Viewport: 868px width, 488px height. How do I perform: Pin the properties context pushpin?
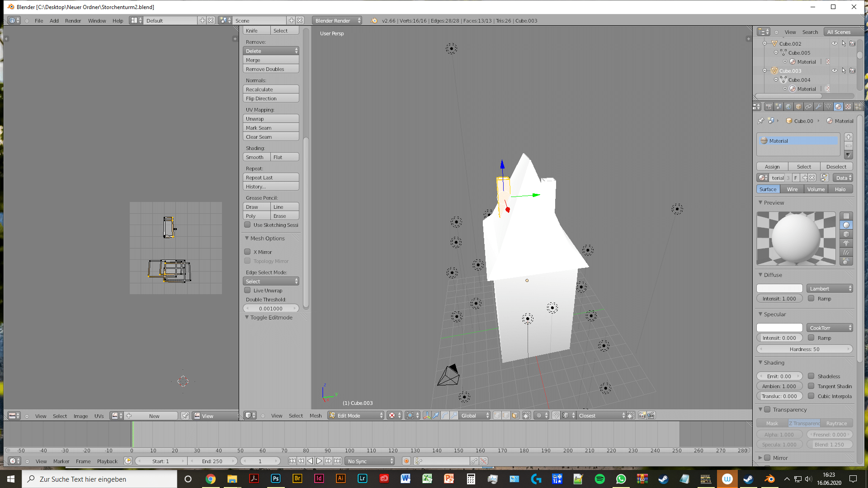pyautogui.click(x=761, y=121)
